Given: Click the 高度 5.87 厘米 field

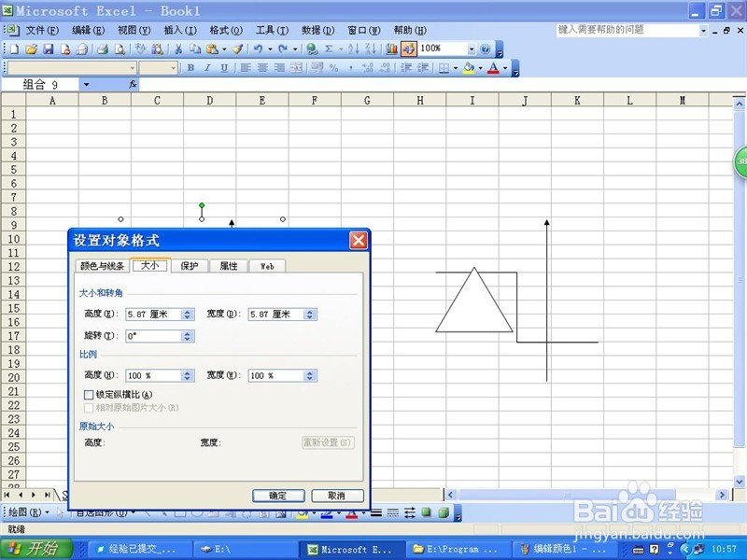Looking at the screenshot, I should click(154, 315).
